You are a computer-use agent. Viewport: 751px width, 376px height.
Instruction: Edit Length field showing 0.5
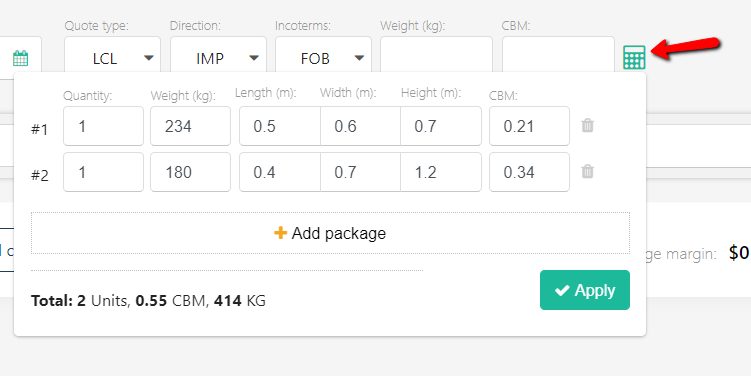tap(280, 126)
